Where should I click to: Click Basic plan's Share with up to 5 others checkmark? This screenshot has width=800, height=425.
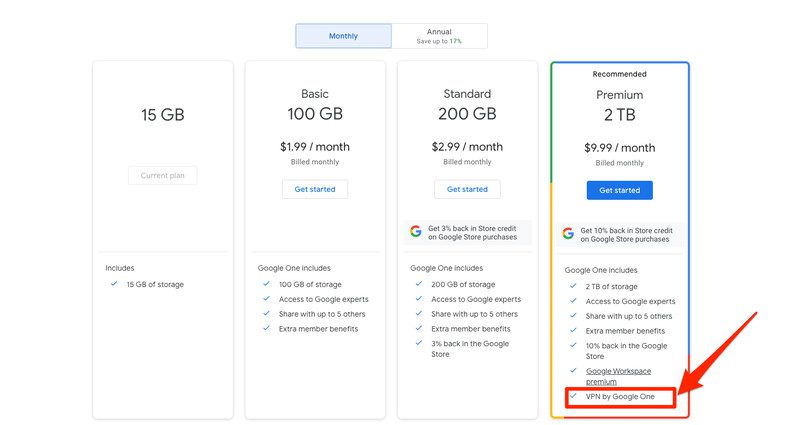pyautogui.click(x=266, y=313)
